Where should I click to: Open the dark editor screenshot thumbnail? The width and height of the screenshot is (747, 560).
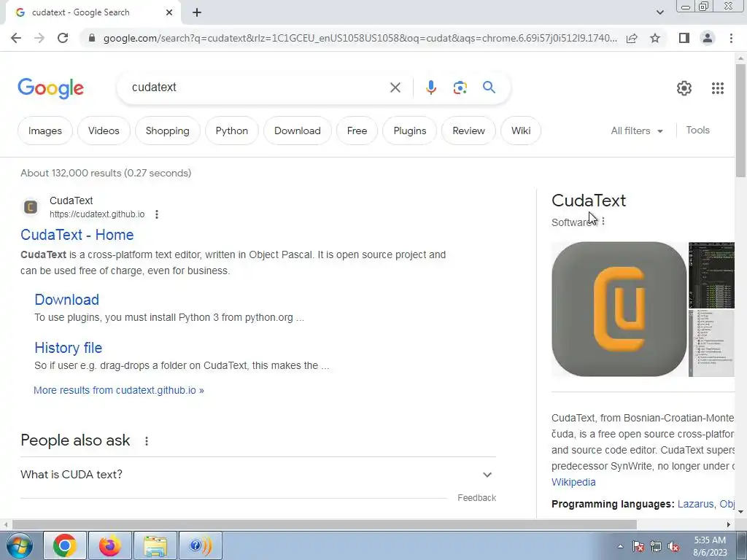click(x=711, y=275)
